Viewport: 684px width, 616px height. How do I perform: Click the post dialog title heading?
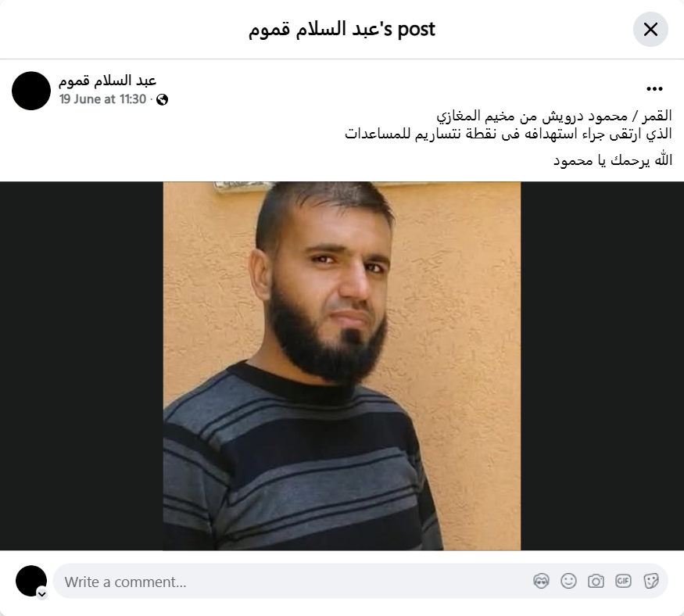click(342, 30)
